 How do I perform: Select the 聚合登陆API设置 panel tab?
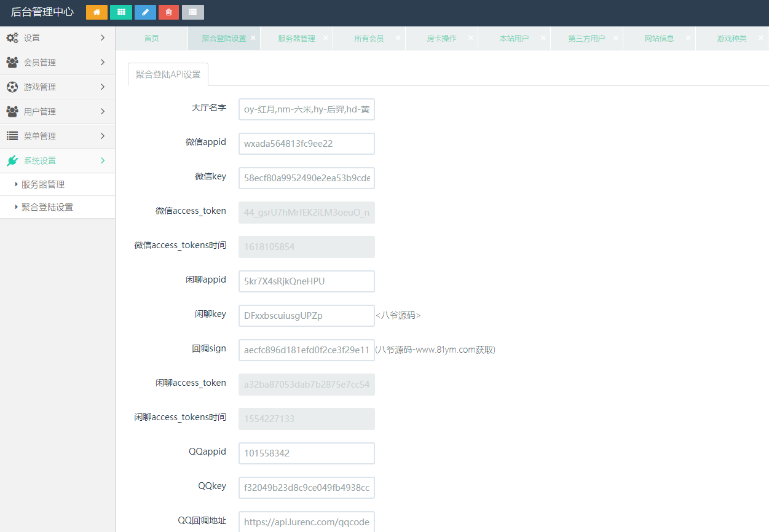coord(168,75)
